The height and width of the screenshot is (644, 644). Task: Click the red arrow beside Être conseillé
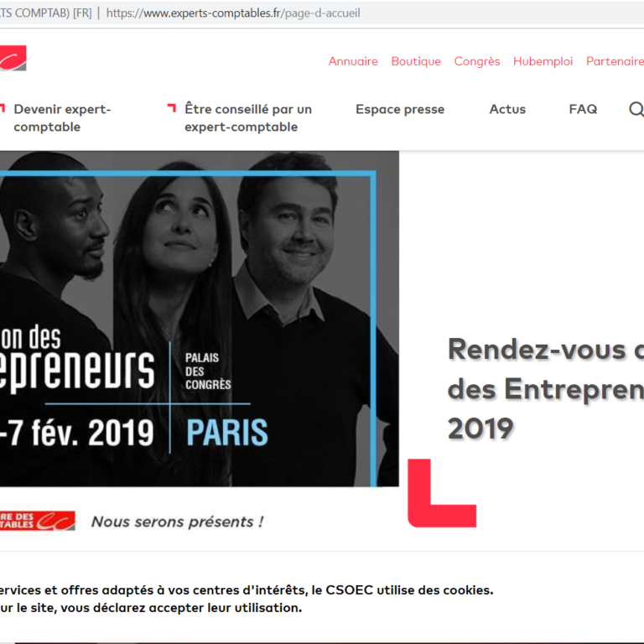172,108
